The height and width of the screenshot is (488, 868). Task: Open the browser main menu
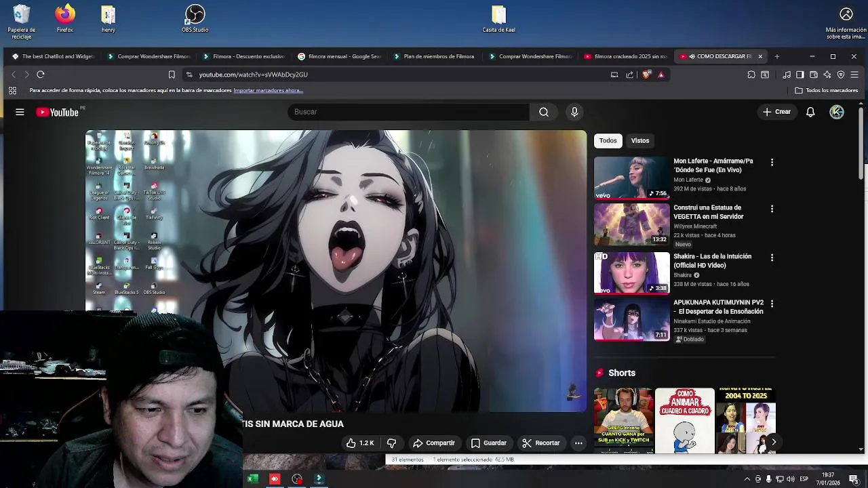point(854,75)
